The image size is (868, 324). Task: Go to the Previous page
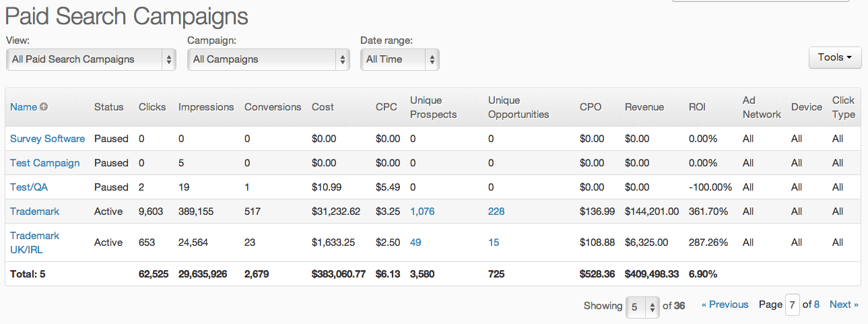tap(725, 304)
